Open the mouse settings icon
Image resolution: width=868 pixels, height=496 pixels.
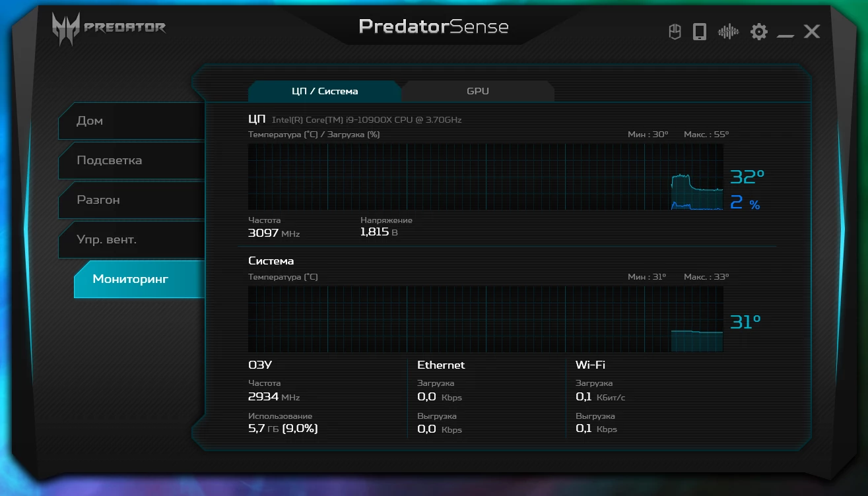(x=675, y=32)
